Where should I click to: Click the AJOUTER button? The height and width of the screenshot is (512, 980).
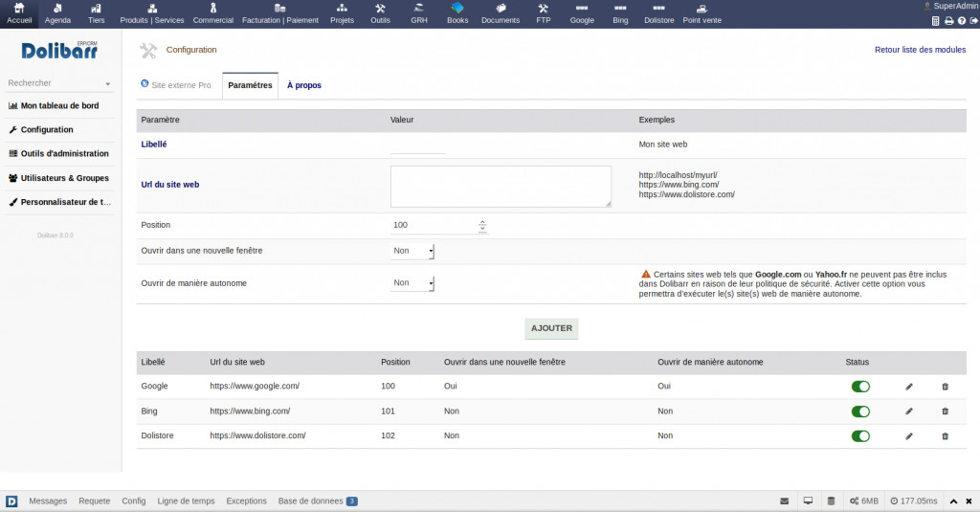(551, 328)
